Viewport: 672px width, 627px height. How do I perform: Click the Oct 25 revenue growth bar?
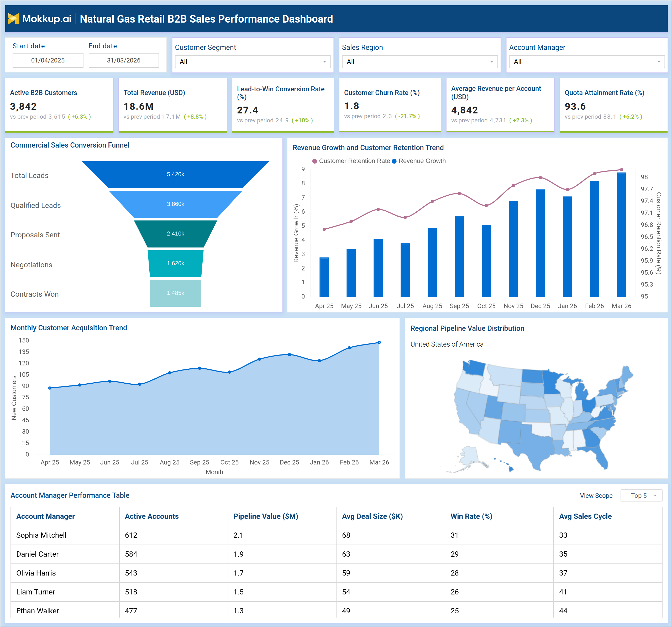pos(486,261)
